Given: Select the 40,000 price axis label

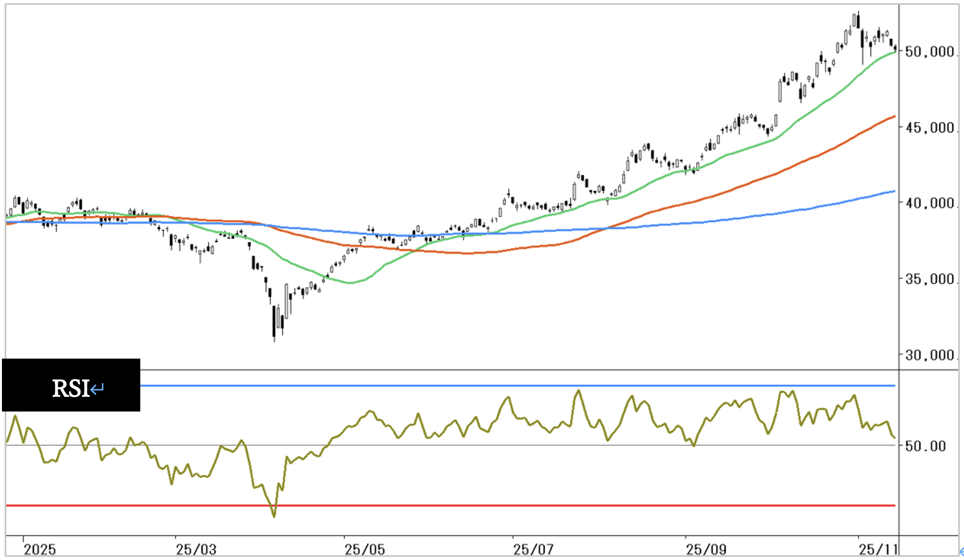Looking at the screenshot, I should coord(929,203).
